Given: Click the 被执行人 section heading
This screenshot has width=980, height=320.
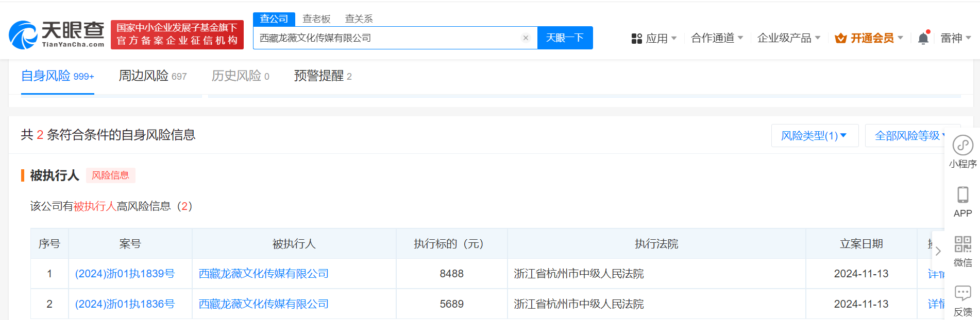Looking at the screenshot, I should (x=55, y=175).
